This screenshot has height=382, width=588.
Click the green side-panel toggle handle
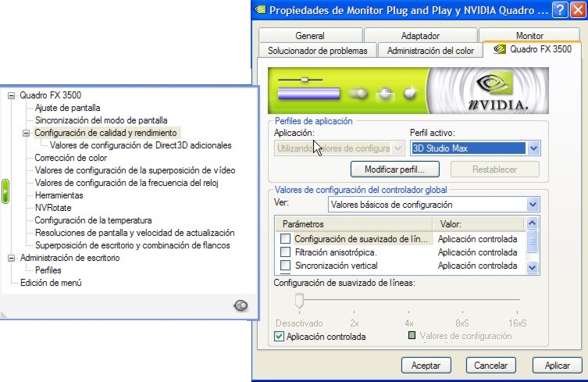point(5,191)
